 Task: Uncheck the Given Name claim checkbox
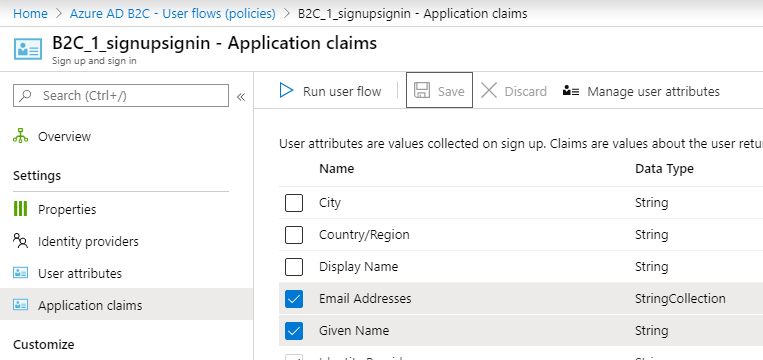[x=294, y=331]
